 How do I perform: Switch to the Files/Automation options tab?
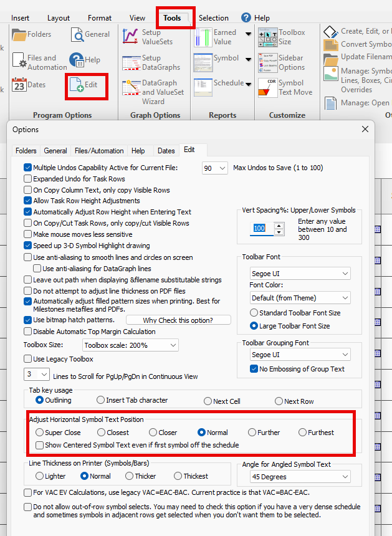[x=99, y=151]
